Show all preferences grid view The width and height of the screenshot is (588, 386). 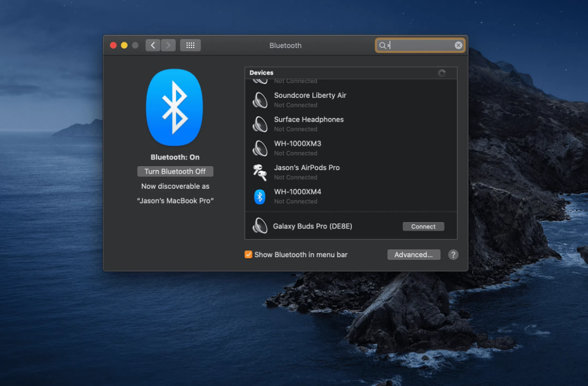[190, 45]
